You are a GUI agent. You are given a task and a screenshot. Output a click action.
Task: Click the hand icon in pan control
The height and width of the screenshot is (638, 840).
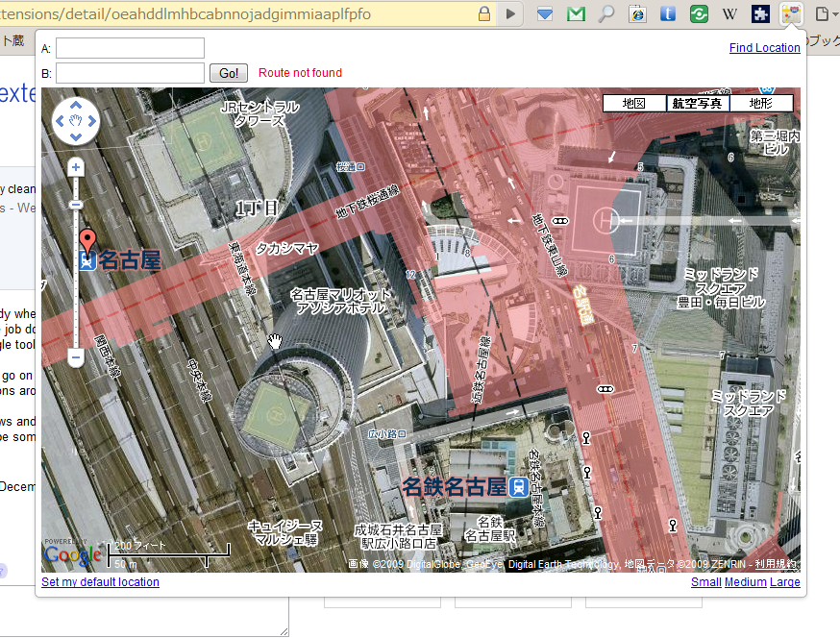76,121
